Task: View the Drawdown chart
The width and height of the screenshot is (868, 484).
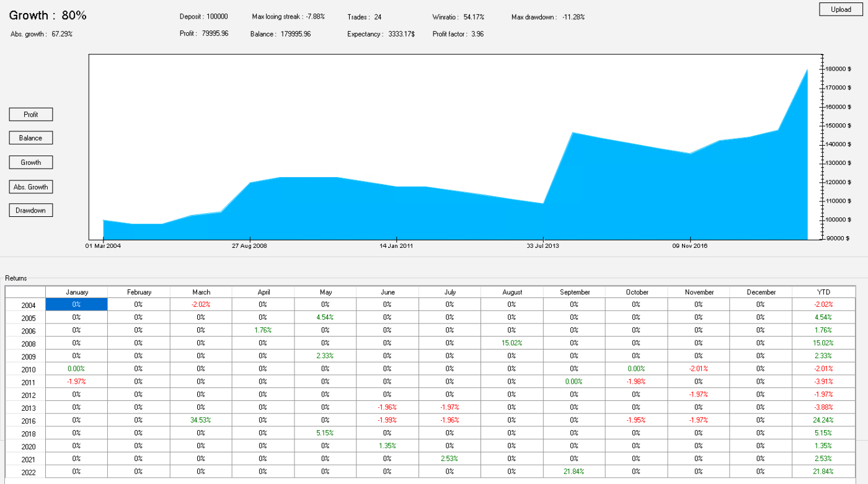Action: click(31, 210)
